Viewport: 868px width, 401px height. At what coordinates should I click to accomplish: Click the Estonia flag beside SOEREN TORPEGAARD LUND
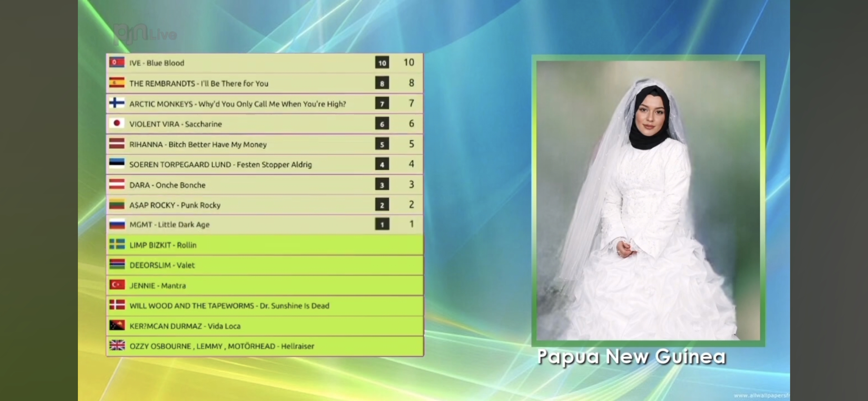[x=117, y=164]
